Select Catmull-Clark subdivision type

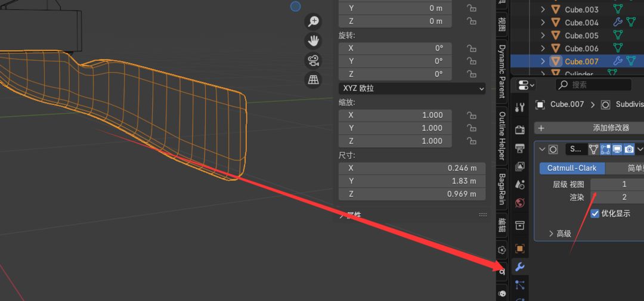(x=572, y=168)
